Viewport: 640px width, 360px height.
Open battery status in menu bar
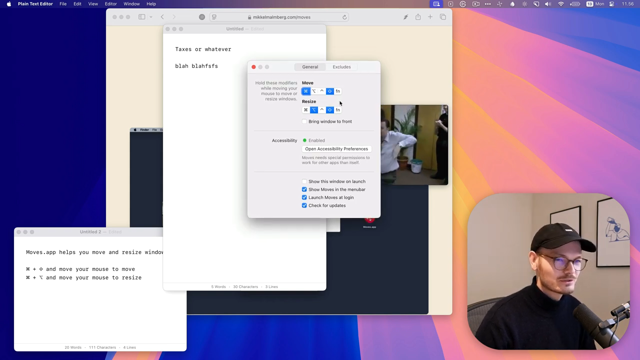tap(575, 4)
